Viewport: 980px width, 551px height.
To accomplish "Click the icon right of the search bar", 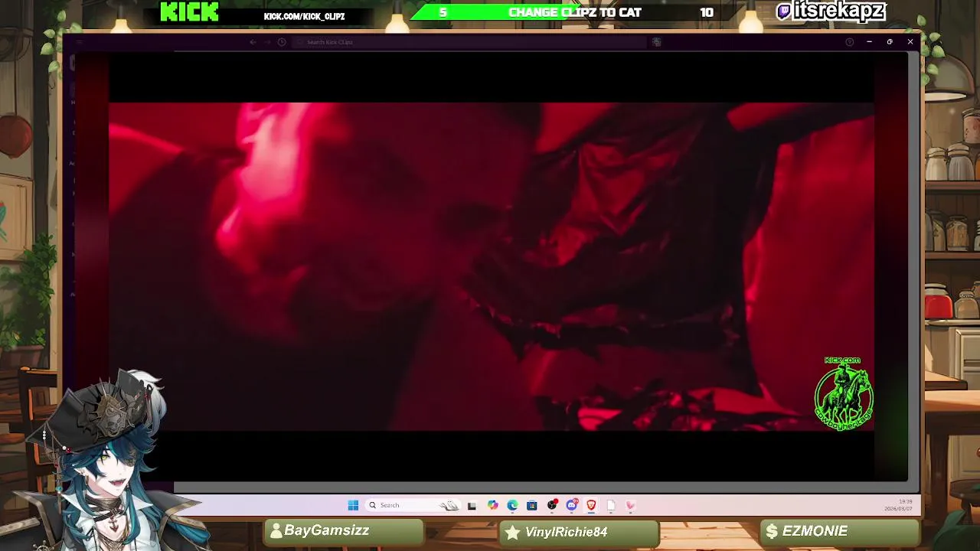I will pyautogui.click(x=656, y=42).
